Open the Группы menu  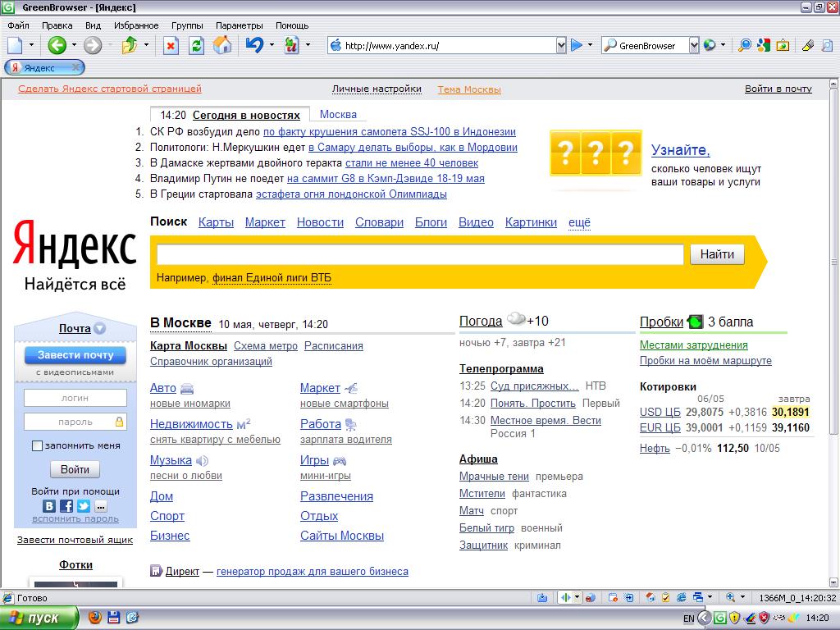coord(187,25)
